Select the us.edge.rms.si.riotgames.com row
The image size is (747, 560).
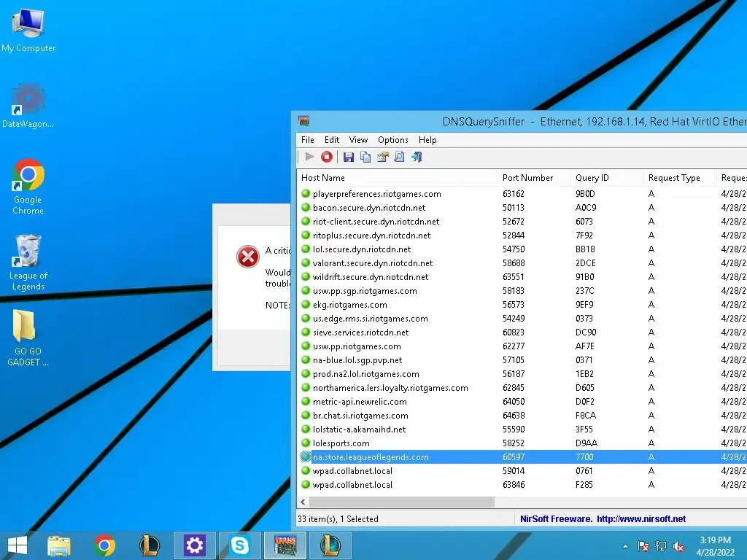click(522, 318)
